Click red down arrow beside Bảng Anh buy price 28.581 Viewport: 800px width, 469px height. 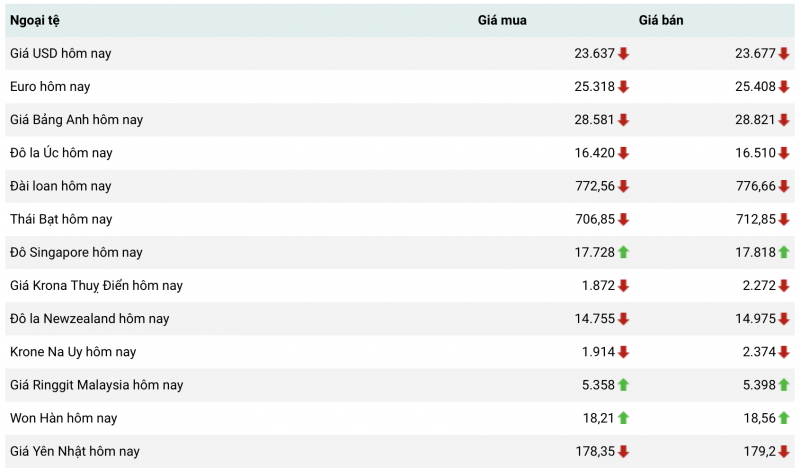coord(623,120)
